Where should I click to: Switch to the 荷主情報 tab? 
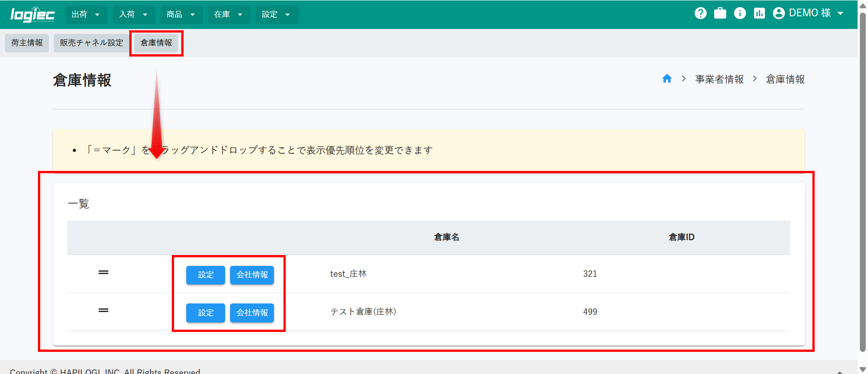tap(27, 43)
